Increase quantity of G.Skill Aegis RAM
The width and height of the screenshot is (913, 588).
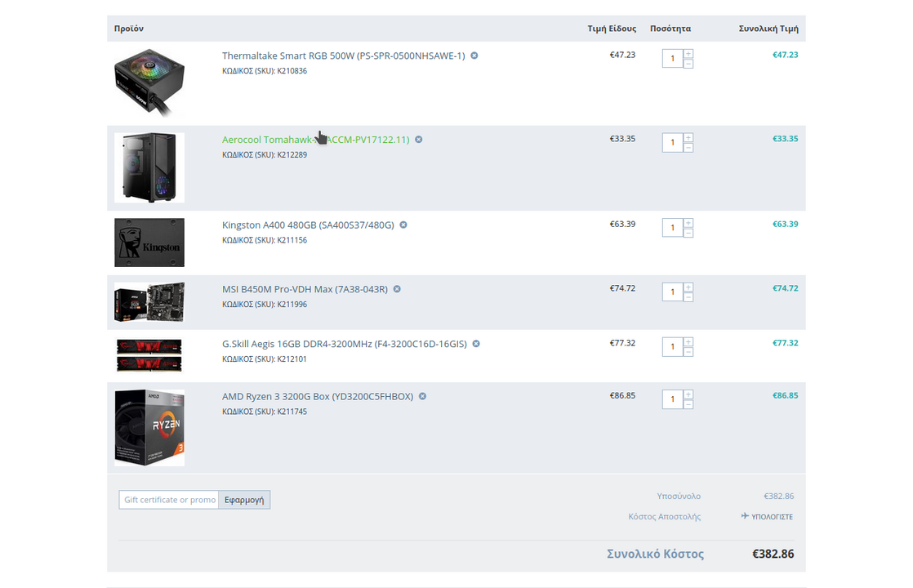688,341
